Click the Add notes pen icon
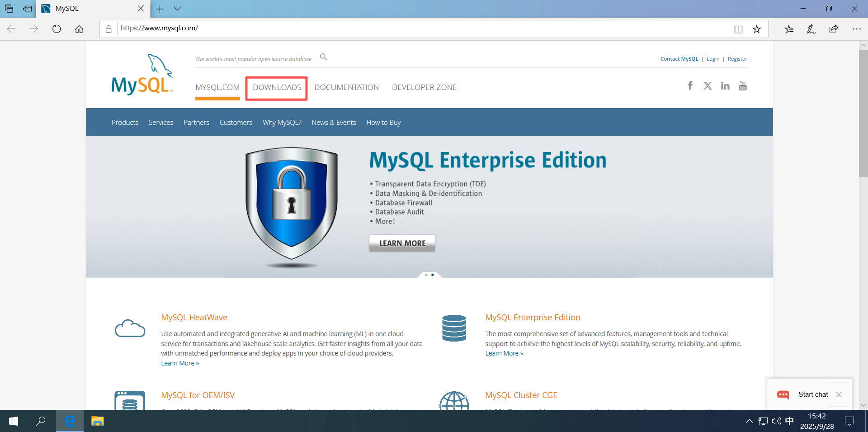 coord(811,29)
